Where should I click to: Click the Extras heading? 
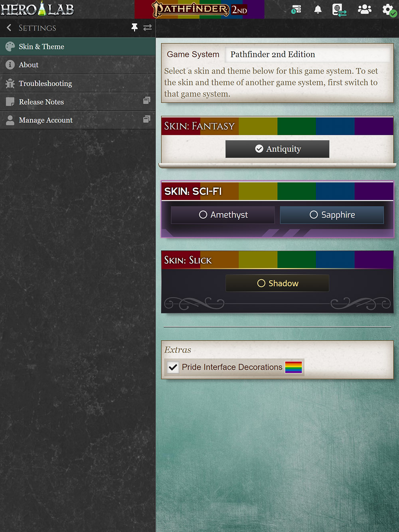point(178,350)
